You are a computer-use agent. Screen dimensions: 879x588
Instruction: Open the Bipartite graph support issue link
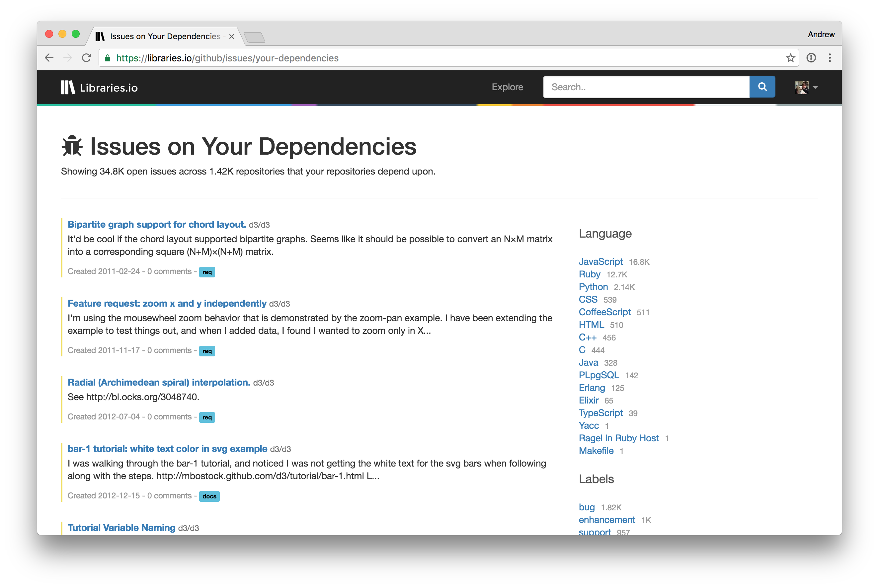click(156, 224)
